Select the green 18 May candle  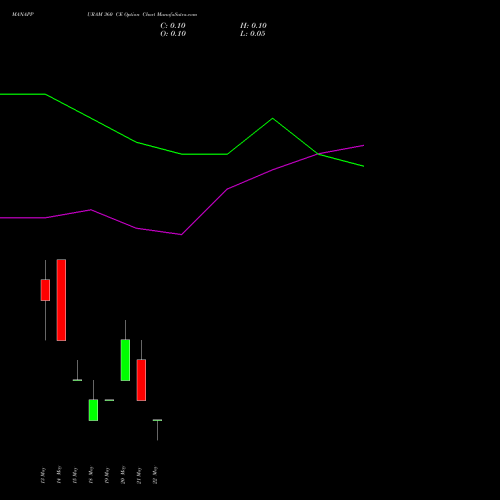[x=93, y=410]
